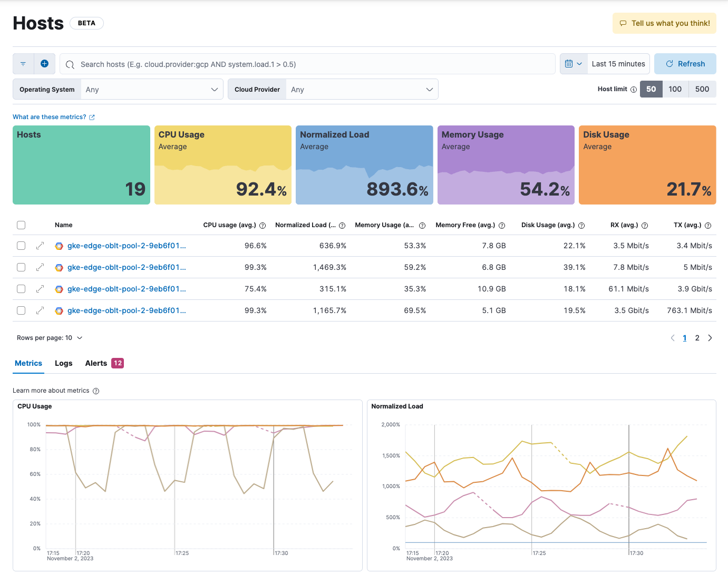The height and width of the screenshot is (574, 728).
Task: Expand first host row details arrow
Action: point(40,246)
